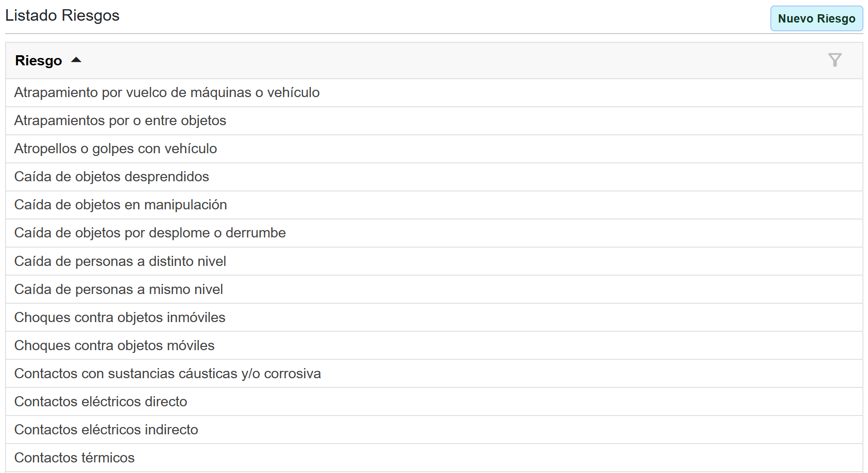Select Atropellos o golpes con vehículo

[116, 149]
